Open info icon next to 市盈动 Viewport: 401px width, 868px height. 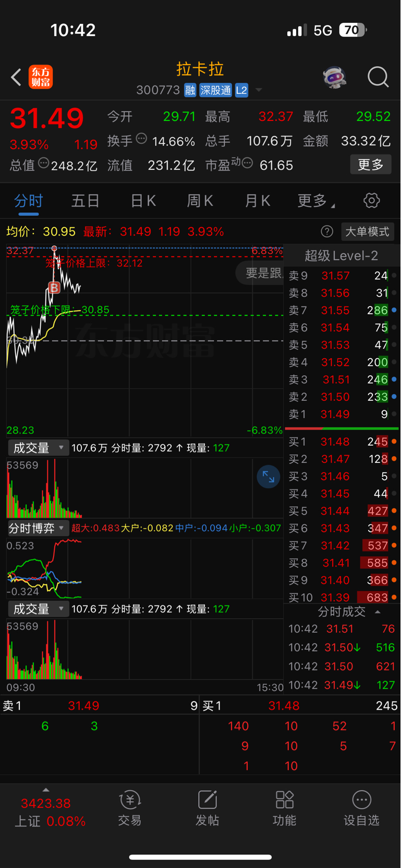click(x=248, y=163)
